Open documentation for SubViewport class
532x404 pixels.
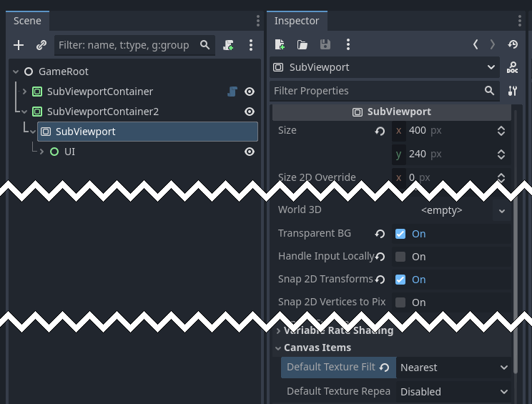point(512,67)
